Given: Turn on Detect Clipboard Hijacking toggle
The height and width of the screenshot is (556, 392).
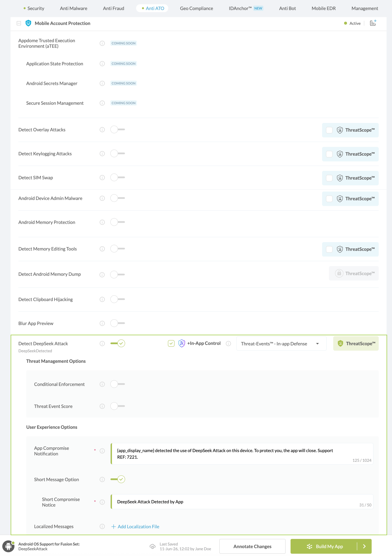Looking at the screenshot, I should [118, 299].
